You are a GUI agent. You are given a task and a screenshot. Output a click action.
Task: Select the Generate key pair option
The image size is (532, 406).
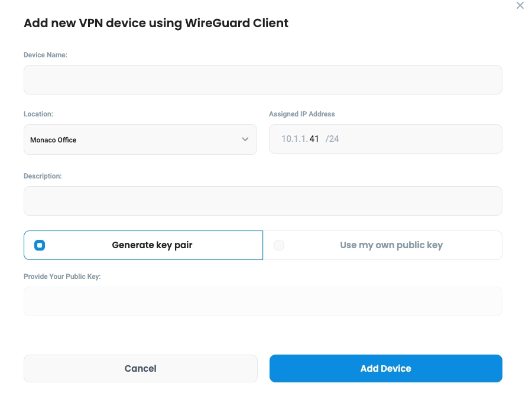pyautogui.click(x=152, y=245)
